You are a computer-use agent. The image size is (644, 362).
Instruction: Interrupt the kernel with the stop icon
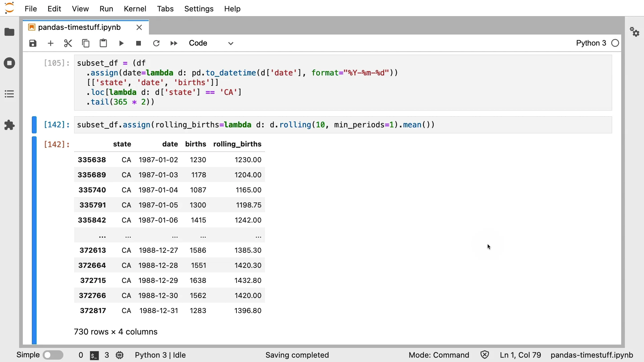pyautogui.click(x=139, y=43)
